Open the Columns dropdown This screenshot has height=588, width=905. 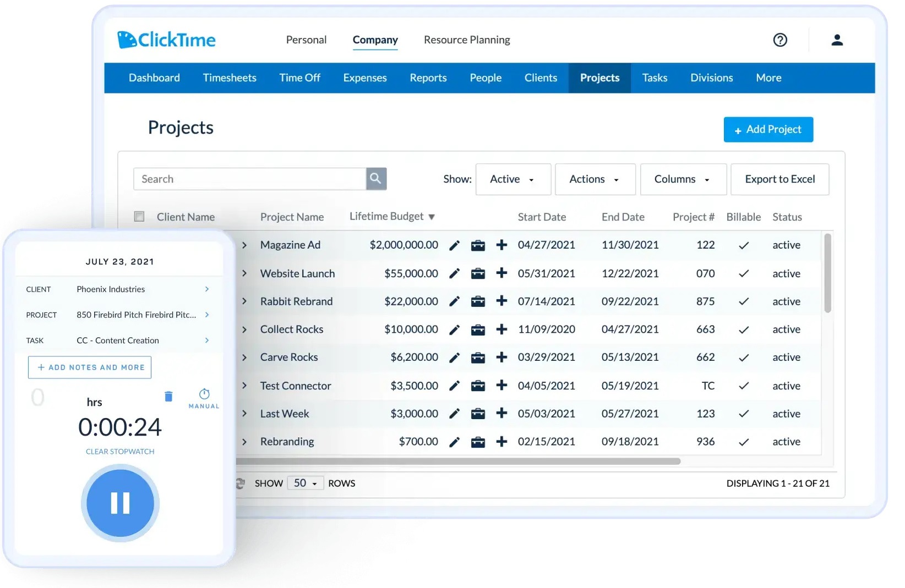click(x=683, y=179)
